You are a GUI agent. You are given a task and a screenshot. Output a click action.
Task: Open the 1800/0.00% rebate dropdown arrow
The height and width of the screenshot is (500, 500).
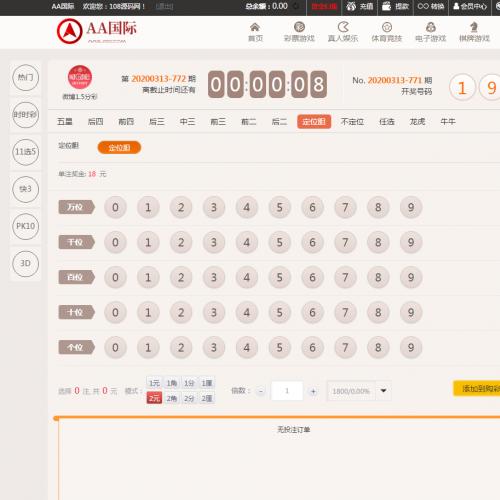[x=383, y=391]
